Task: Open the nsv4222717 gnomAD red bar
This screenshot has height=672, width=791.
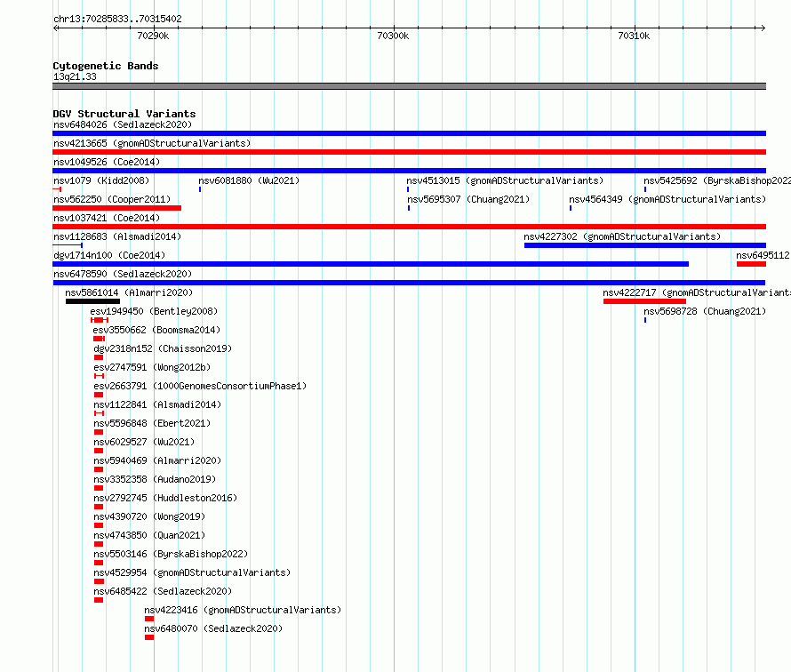Action: (644, 301)
